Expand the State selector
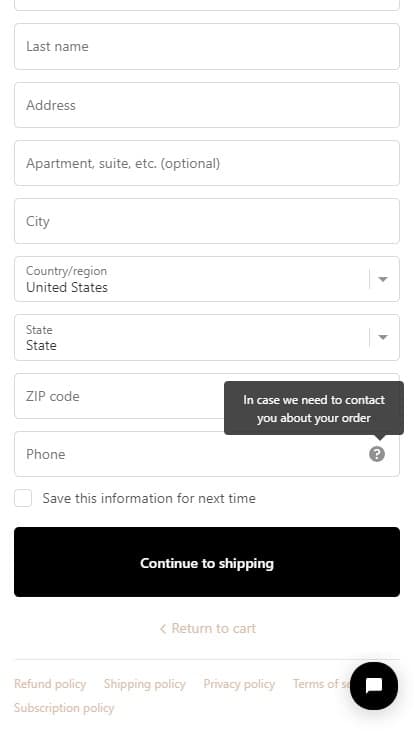The width and height of the screenshot is (414, 736). (x=207, y=337)
